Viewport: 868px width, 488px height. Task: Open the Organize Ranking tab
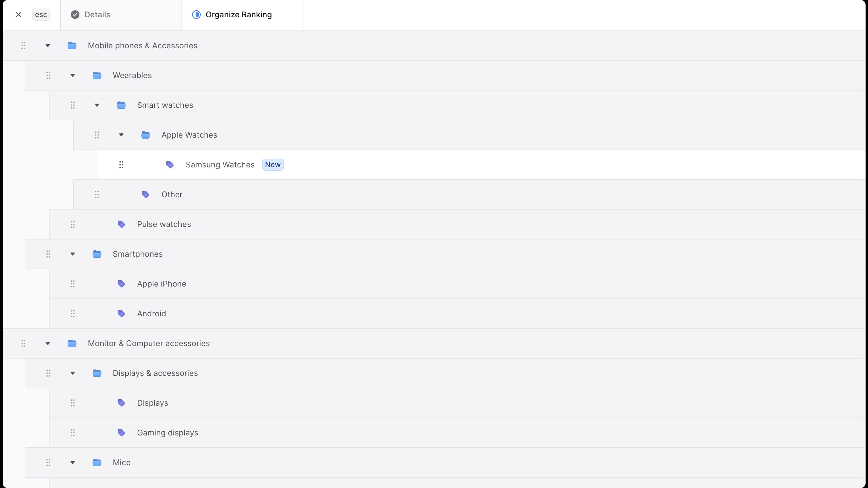(x=239, y=15)
